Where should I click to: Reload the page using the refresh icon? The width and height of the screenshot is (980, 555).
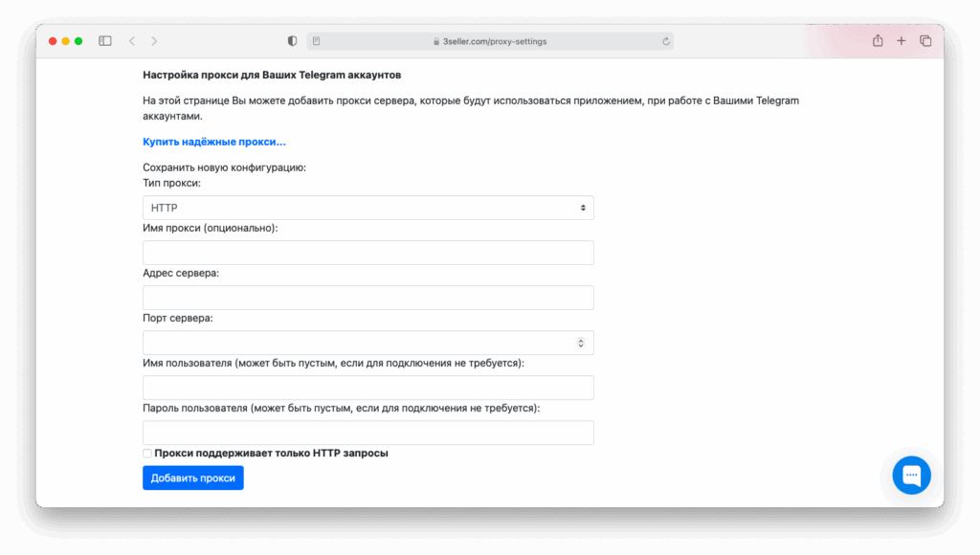pos(666,41)
